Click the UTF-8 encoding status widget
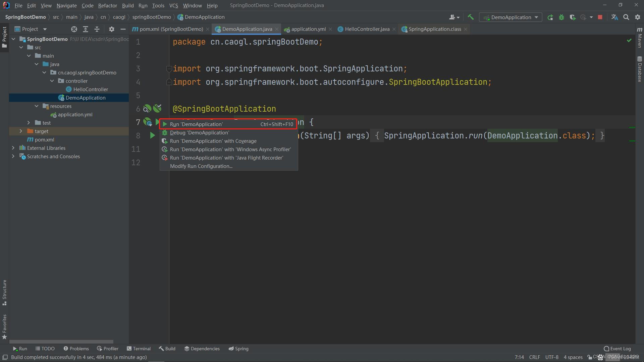 tap(552, 357)
